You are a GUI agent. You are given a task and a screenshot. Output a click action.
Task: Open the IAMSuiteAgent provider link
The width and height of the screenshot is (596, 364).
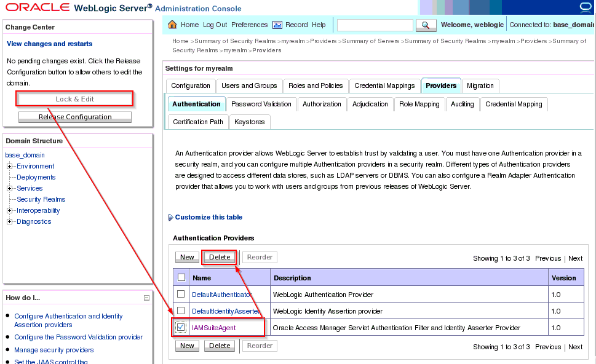[x=213, y=328]
